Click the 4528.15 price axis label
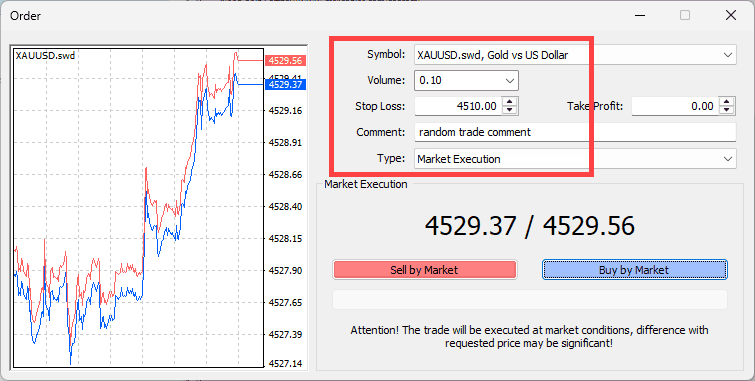The width and height of the screenshot is (755, 381). click(286, 238)
